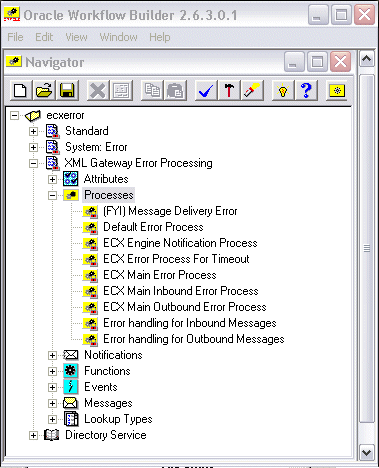Screen dimensions: 379x468
Task: Click the Properties toolbar icon
Action: [121, 90]
